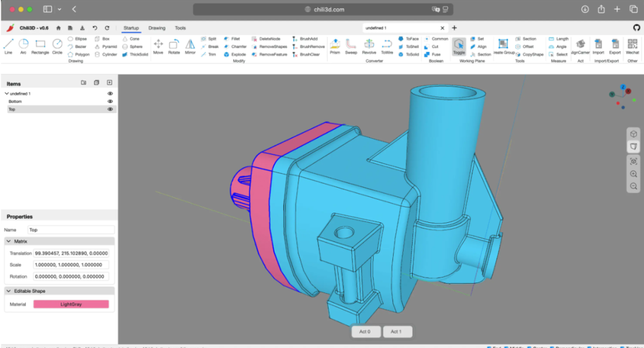Hide the 'undefined 1' document node

[x=110, y=94]
